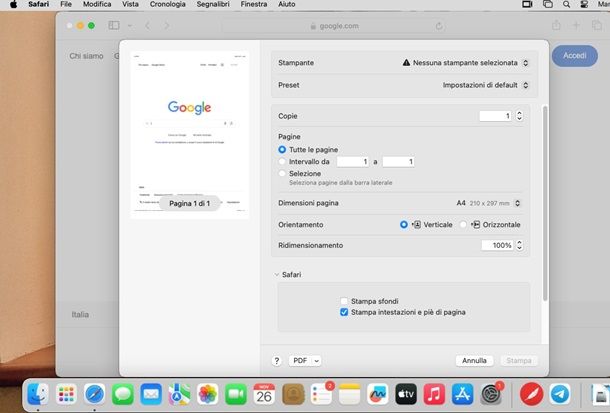This screenshot has height=413, width=610.
Task: Choose Orizzontale orientation
Action: [x=463, y=224]
